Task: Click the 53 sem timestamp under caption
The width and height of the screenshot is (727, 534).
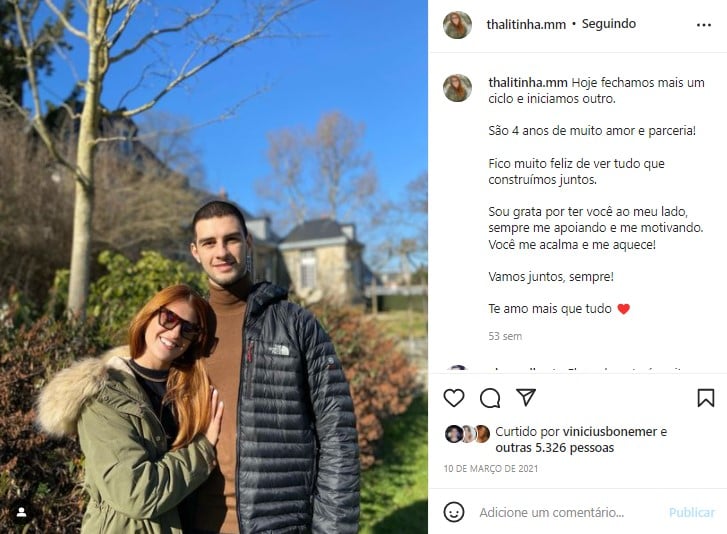Action: (505, 336)
